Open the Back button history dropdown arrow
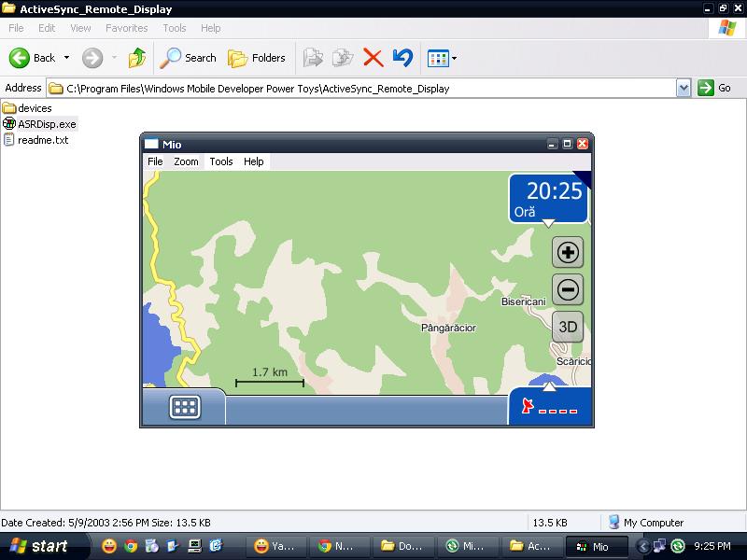 click(x=66, y=58)
